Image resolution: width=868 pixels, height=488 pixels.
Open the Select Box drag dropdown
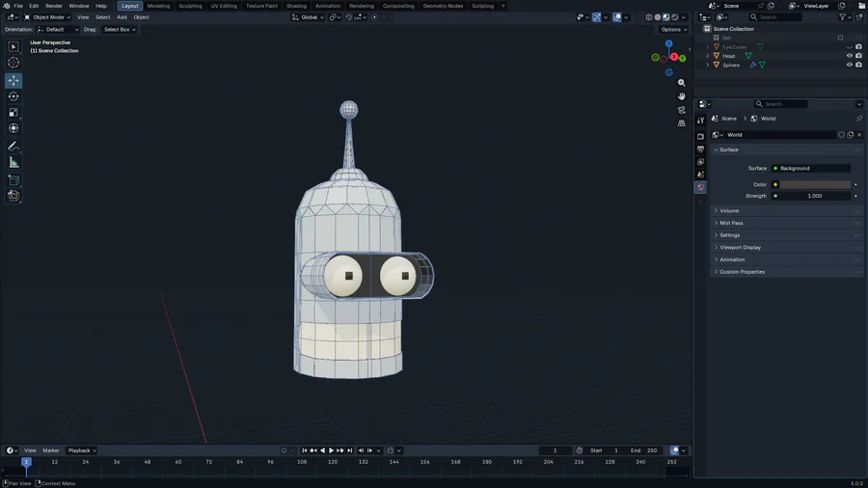pos(120,29)
